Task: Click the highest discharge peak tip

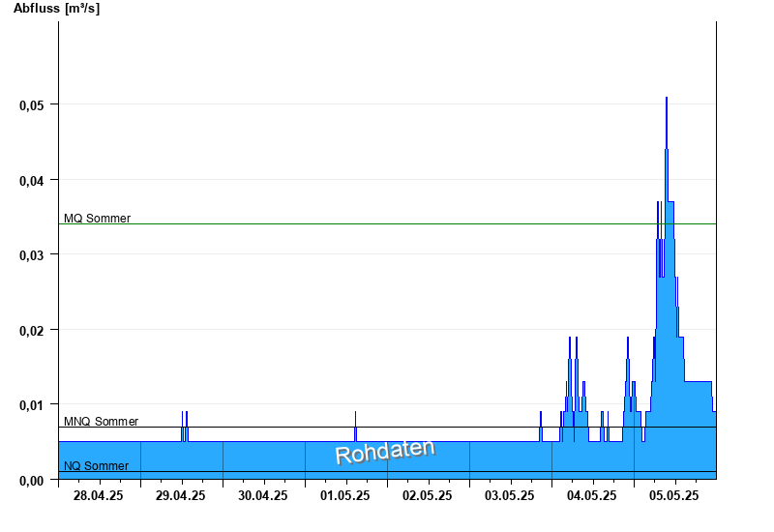Action: tap(666, 99)
